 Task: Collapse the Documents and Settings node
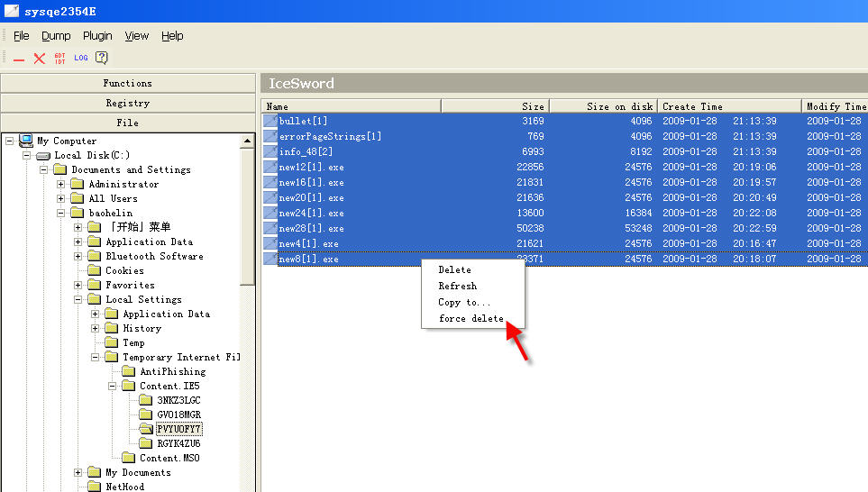click(x=44, y=169)
